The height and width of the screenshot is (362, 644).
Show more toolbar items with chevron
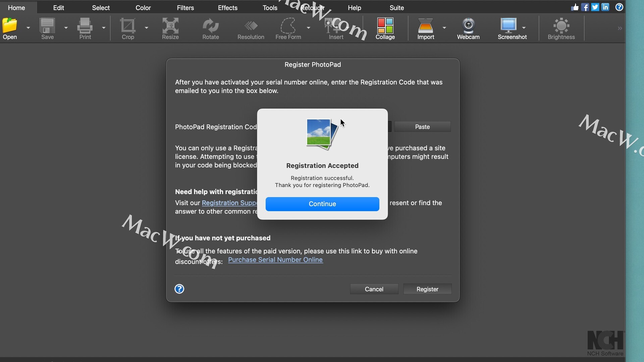coord(620,28)
